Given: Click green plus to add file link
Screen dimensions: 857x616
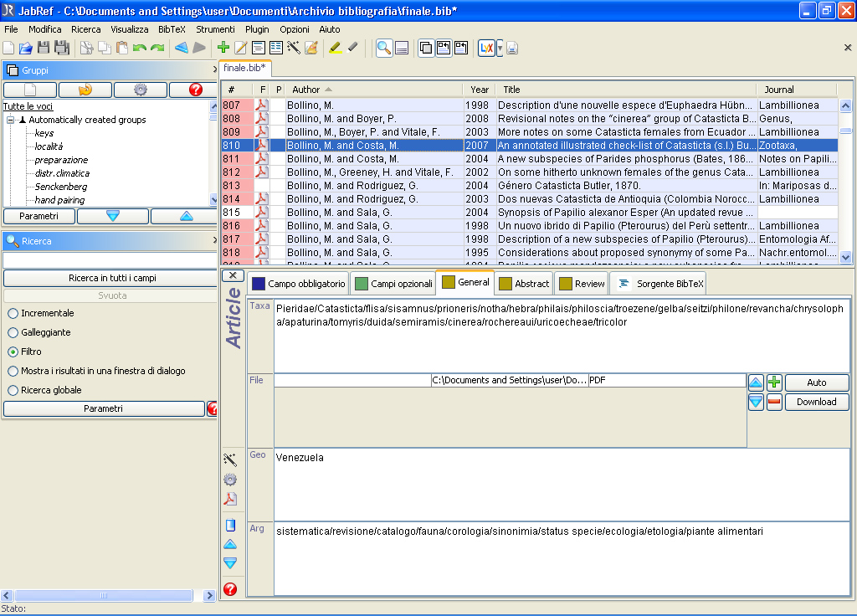Looking at the screenshot, I should (774, 382).
